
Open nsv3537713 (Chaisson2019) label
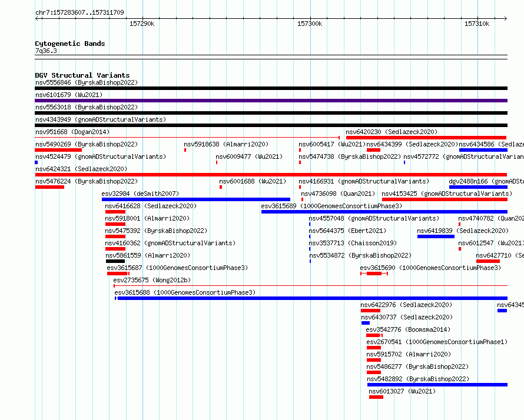point(353,243)
